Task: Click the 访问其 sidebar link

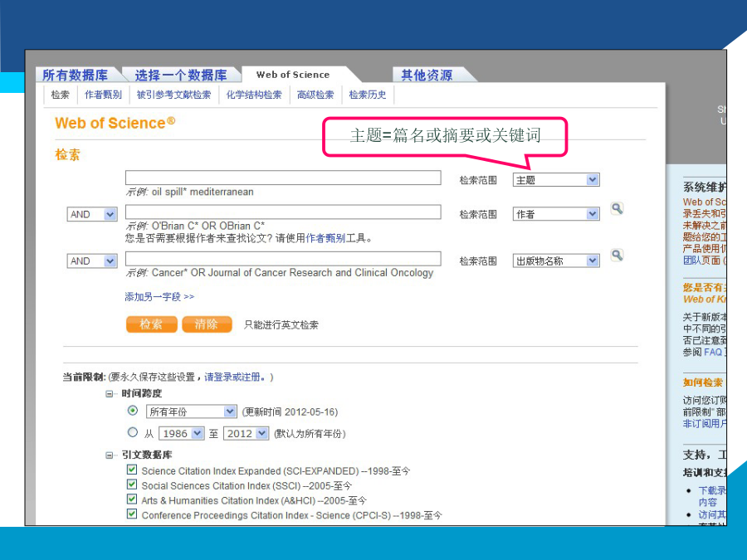Action: click(x=712, y=514)
